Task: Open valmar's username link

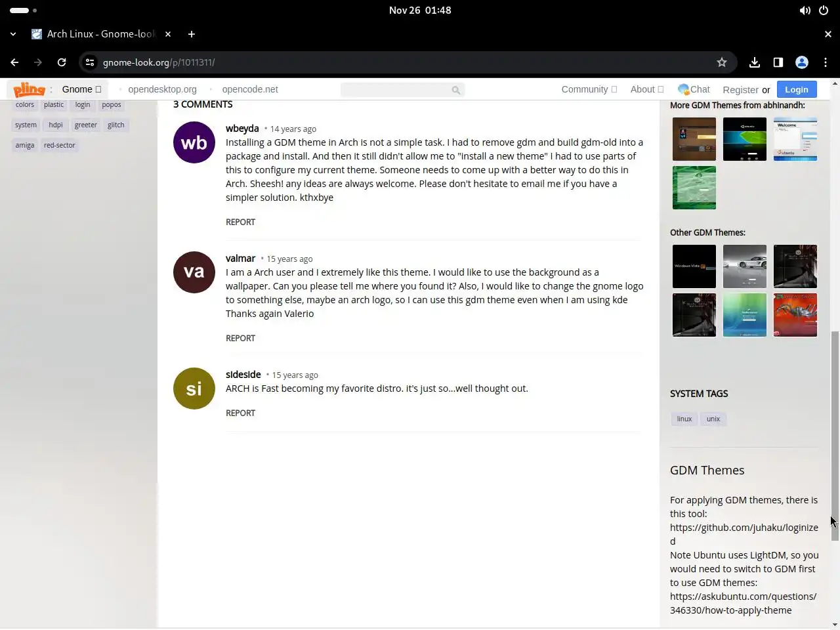Action: click(240, 258)
